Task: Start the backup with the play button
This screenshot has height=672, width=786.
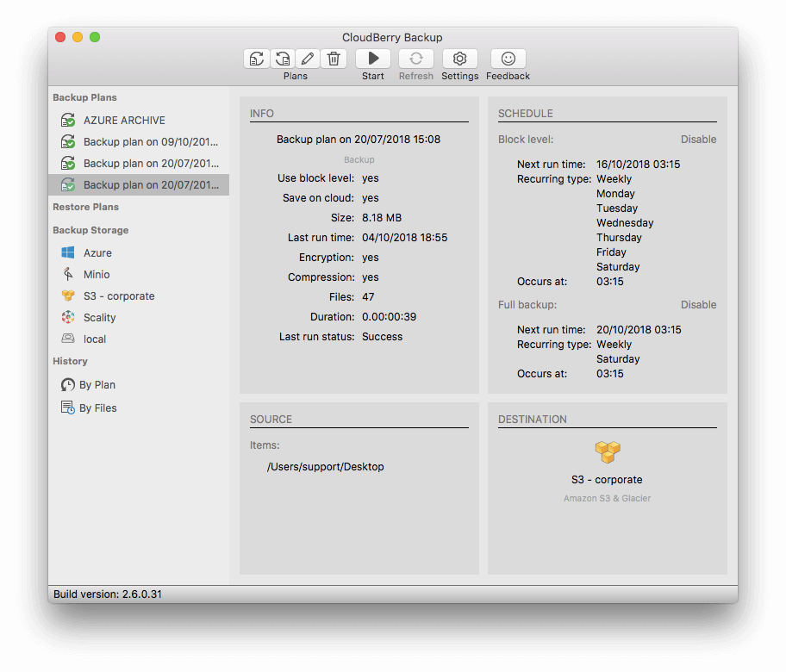Action: 373,59
